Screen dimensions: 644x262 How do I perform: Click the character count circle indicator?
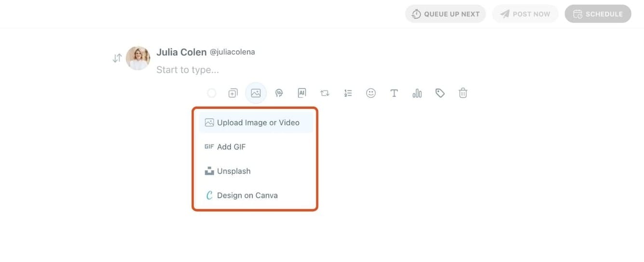pos(211,93)
